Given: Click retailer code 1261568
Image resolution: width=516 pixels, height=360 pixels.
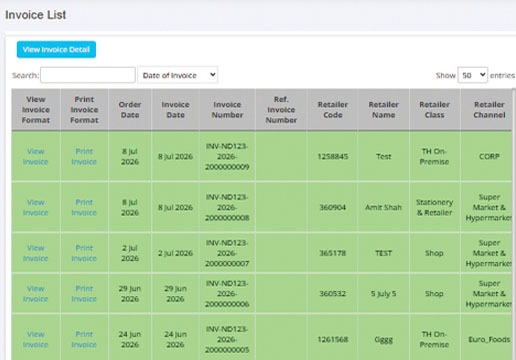Looking at the screenshot, I should [333, 339].
